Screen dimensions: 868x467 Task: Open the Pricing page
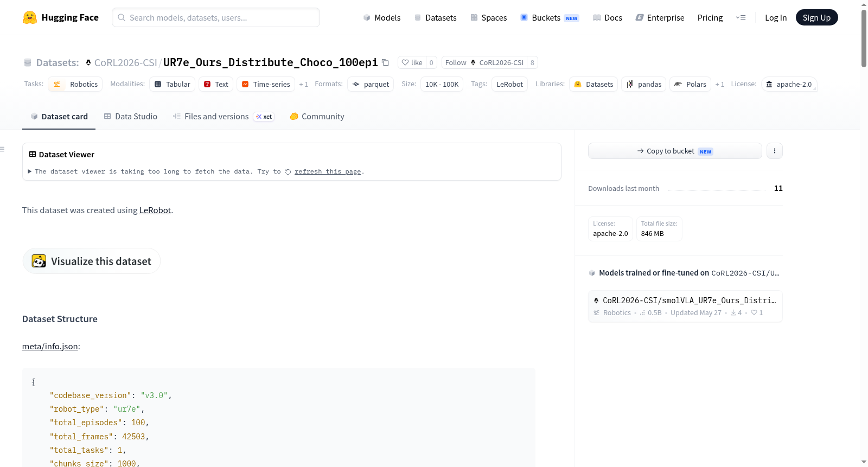coord(710,17)
